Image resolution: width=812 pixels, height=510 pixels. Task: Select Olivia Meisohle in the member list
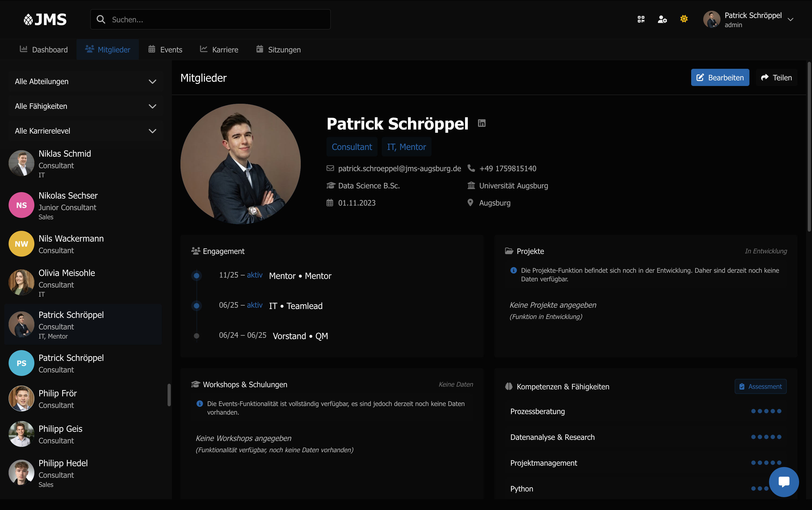point(67,282)
